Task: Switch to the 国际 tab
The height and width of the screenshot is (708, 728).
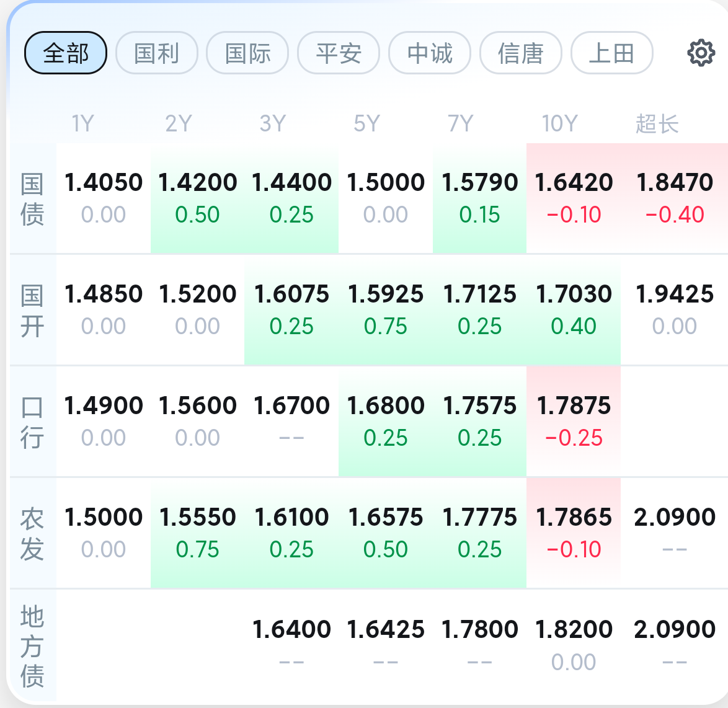Action: click(x=247, y=53)
